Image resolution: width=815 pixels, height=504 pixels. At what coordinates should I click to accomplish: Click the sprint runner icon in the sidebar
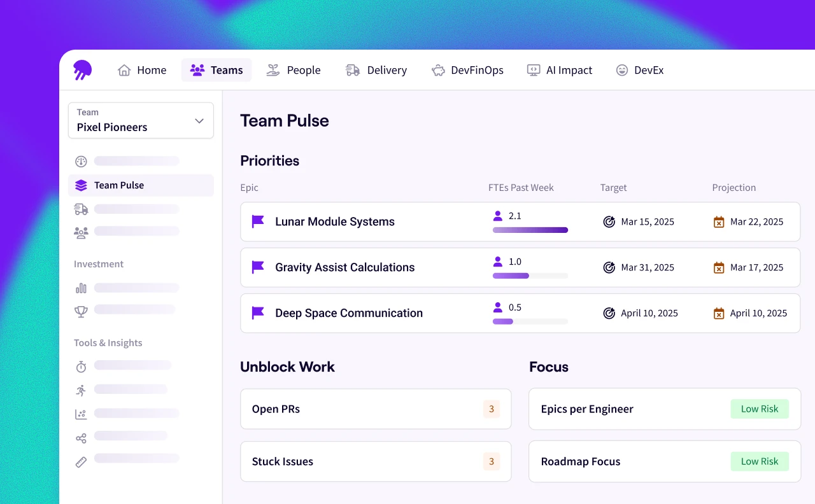tap(81, 389)
